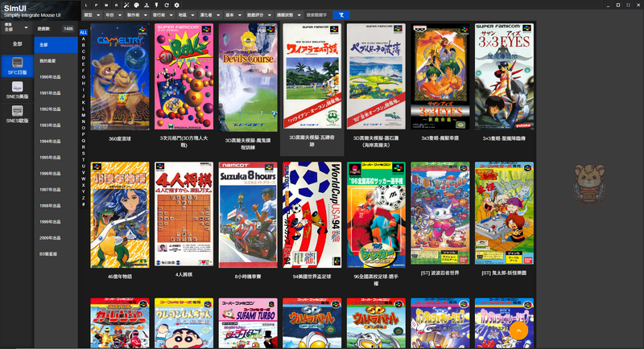This screenshot has height=349, width=644.
Task: Select the 1990年出品 category
Action: point(56,76)
